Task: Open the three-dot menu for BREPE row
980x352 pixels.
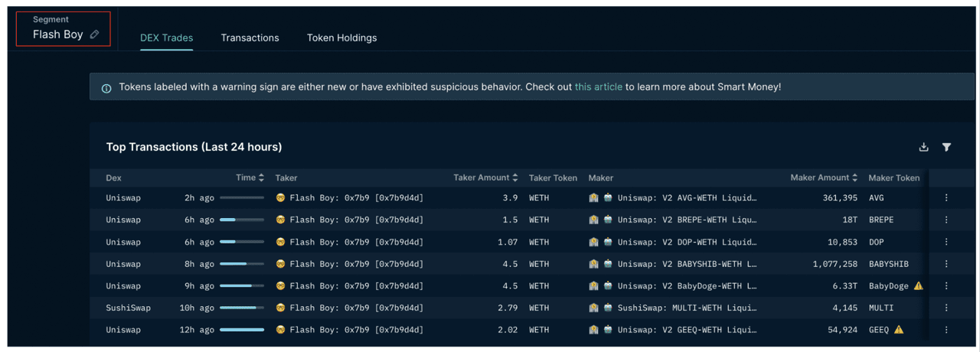Action: point(946,220)
